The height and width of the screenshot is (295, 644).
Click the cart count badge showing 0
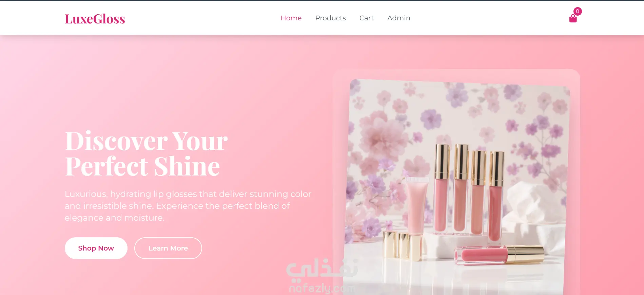tap(578, 11)
